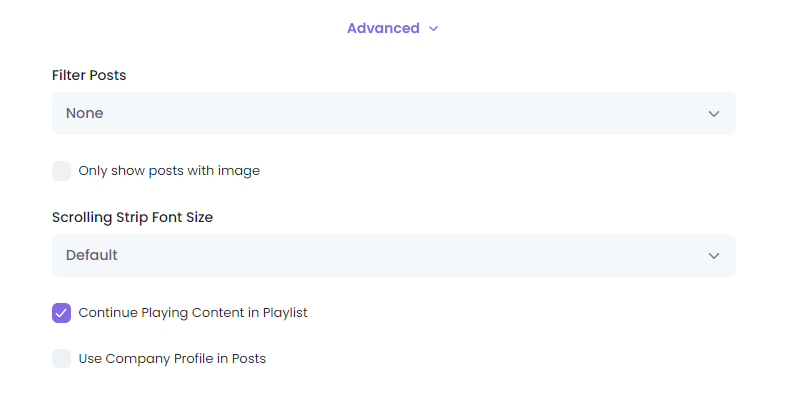Viewport: 788px width, 420px height.
Task: Focus the Filter Posts combo box field
Action: pyautogui.click(x=394, y=114)
